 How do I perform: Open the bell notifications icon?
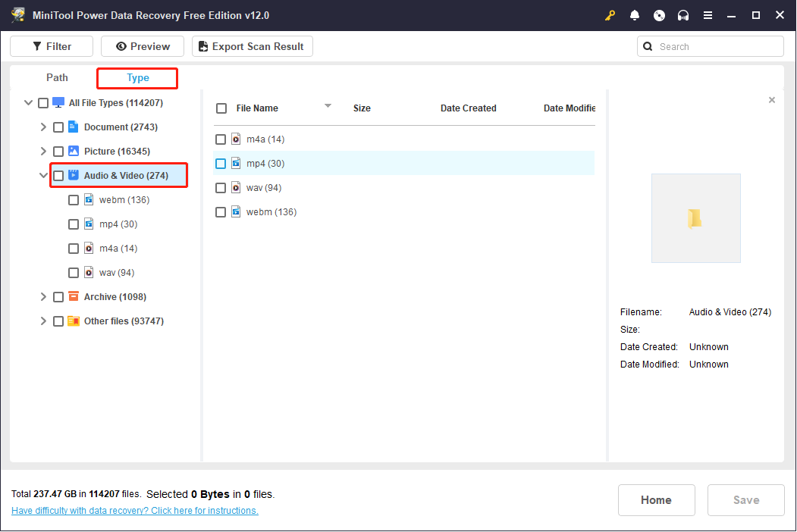coord(635,15)
